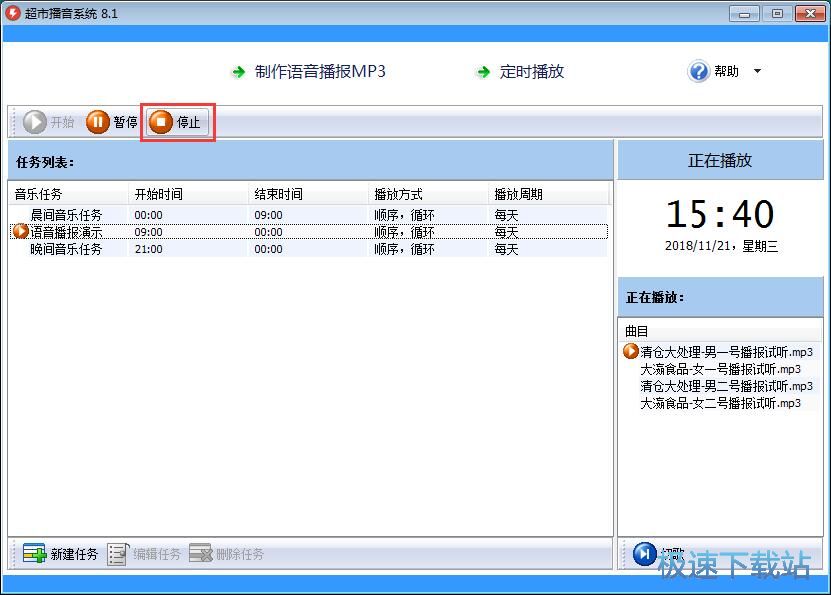Select the 语音播报演示 task row

click(x=308, y=232)
